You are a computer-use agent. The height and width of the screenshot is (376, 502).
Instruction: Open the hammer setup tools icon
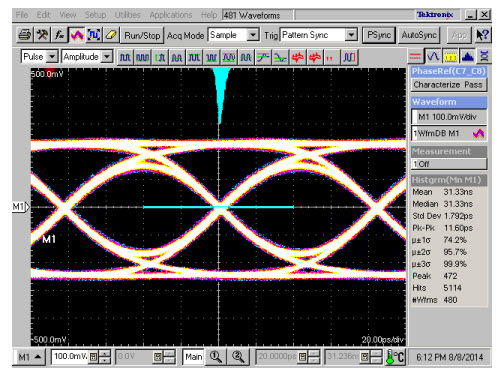coord(42,35)
